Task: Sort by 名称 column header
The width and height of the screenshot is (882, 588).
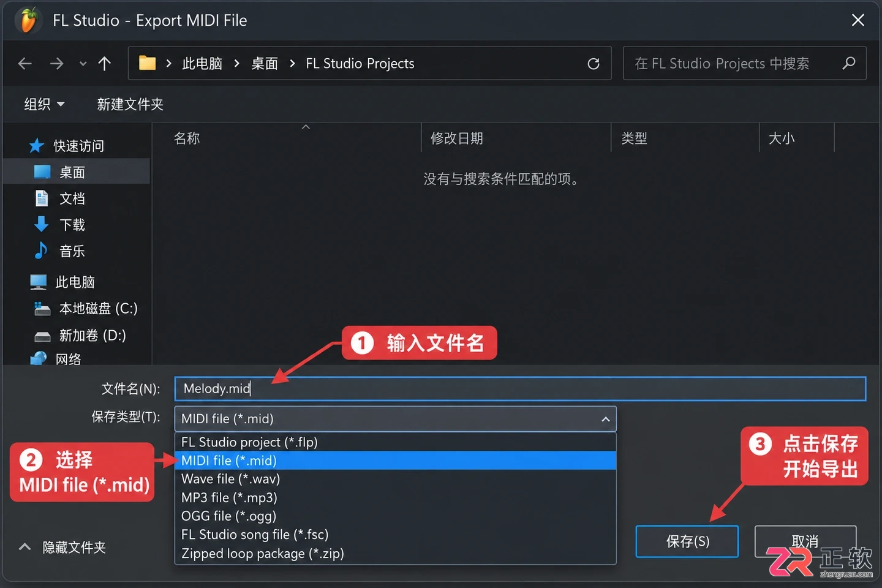Action: click(x=187, y=138)
